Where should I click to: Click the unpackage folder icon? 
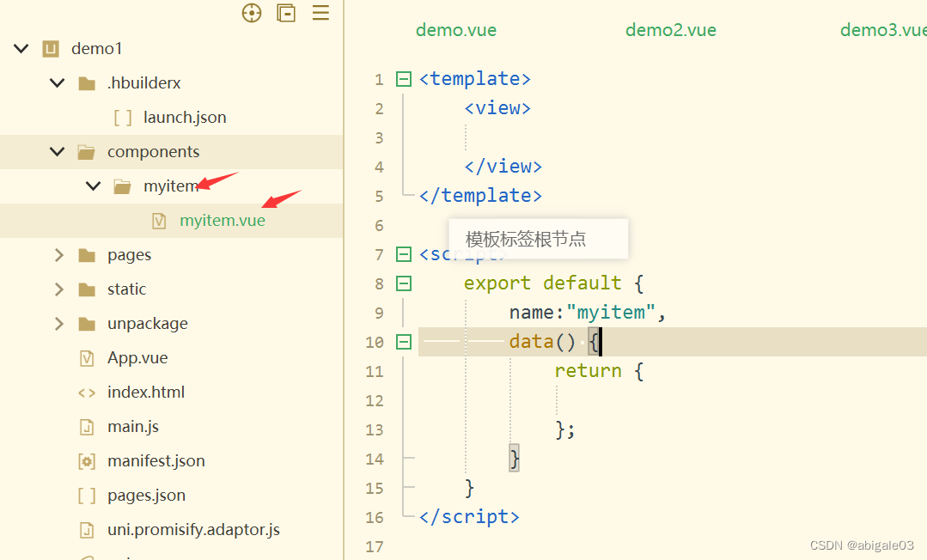coord(87,324)
